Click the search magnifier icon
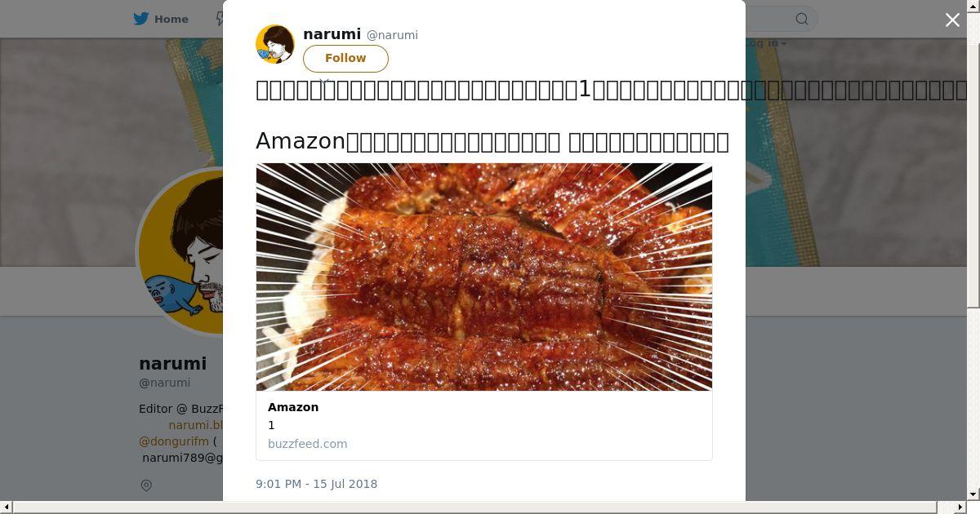Image resolution: width=980 pixels, height=514 pixels. click(802, 19)
